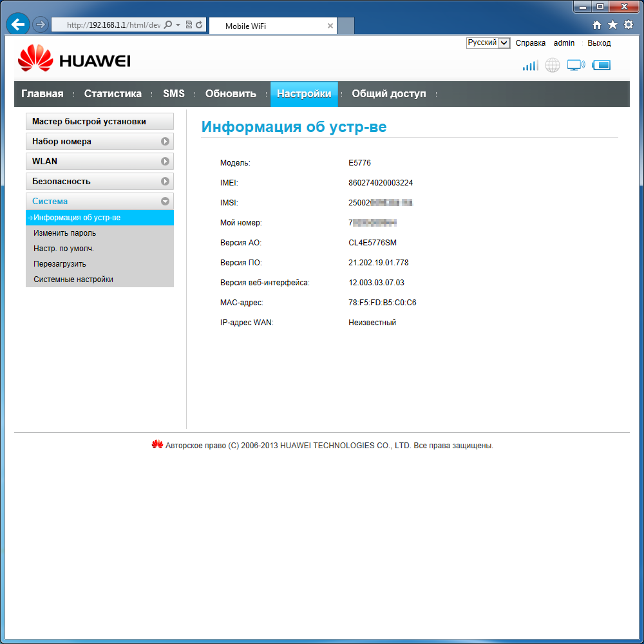Click the Выход logout link
The image size is (644, 644).
(599, 43)
